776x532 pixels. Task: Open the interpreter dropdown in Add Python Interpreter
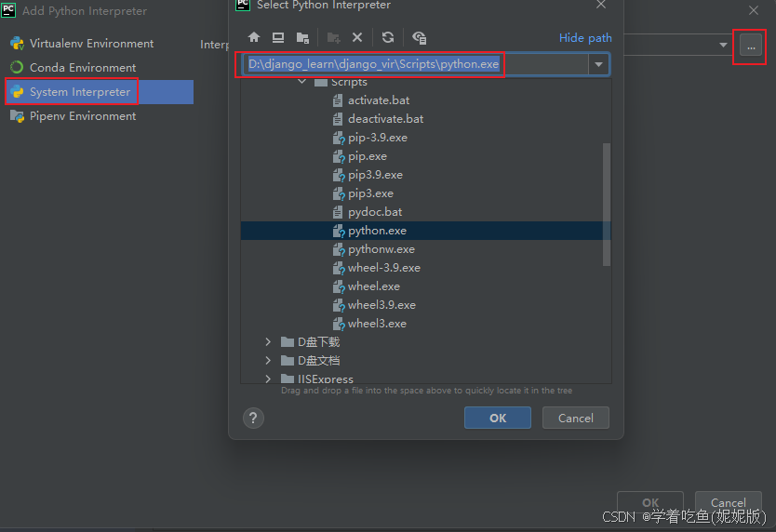(723, 45)
